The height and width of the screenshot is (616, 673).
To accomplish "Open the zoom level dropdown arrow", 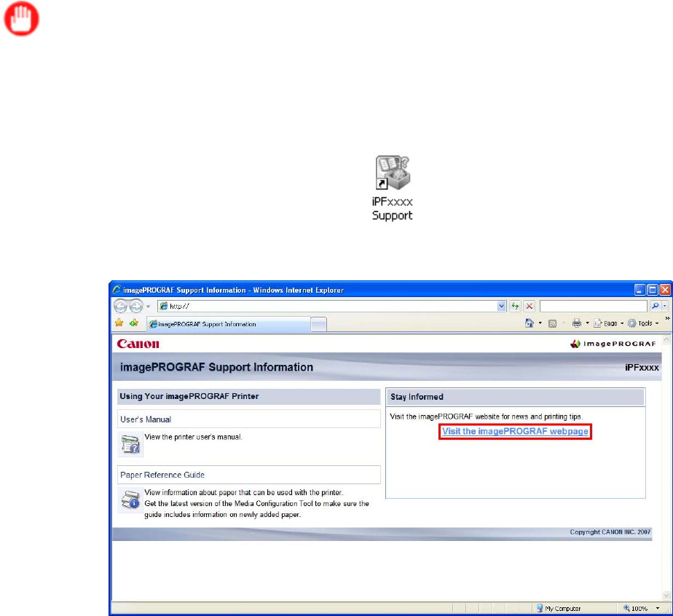I will tap(658, 608).
